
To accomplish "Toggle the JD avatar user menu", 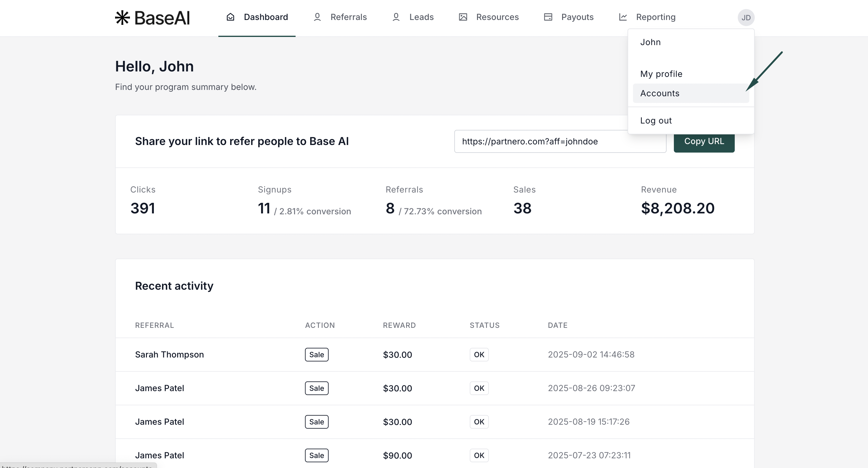I will click(x=746, y=18).
